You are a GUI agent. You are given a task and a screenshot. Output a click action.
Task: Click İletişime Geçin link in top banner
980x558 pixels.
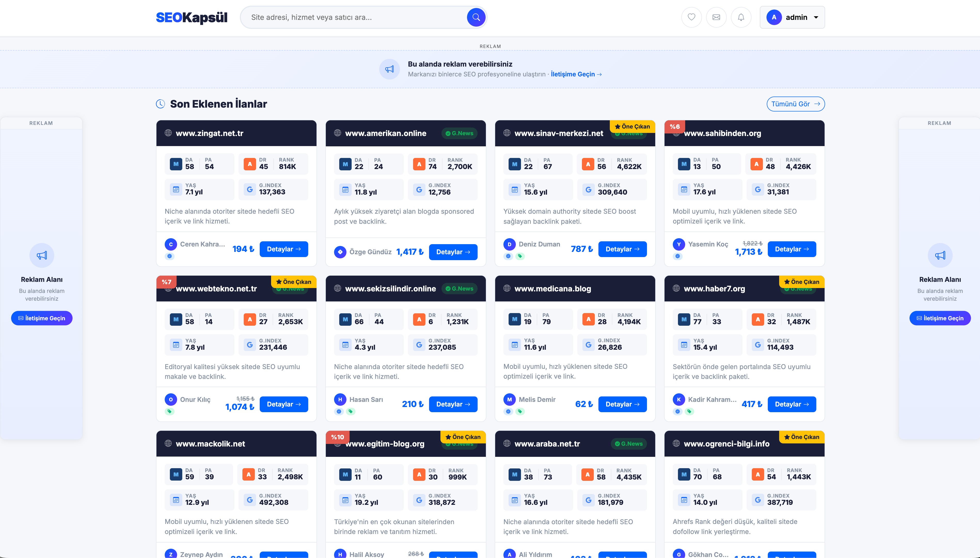576,74
